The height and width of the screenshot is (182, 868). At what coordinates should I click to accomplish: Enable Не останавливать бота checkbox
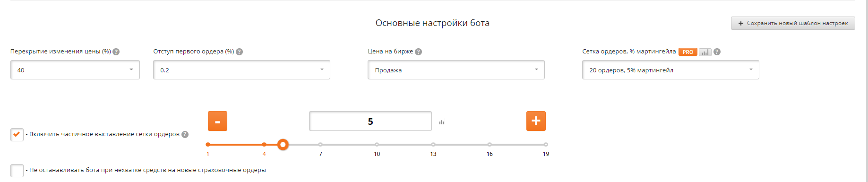(x=17, y=170)
